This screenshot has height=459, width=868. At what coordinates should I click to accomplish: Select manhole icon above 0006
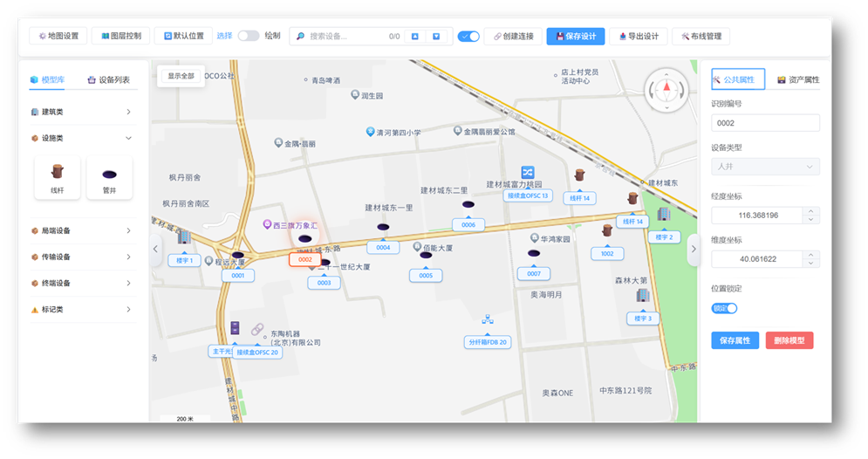[468, 204]
